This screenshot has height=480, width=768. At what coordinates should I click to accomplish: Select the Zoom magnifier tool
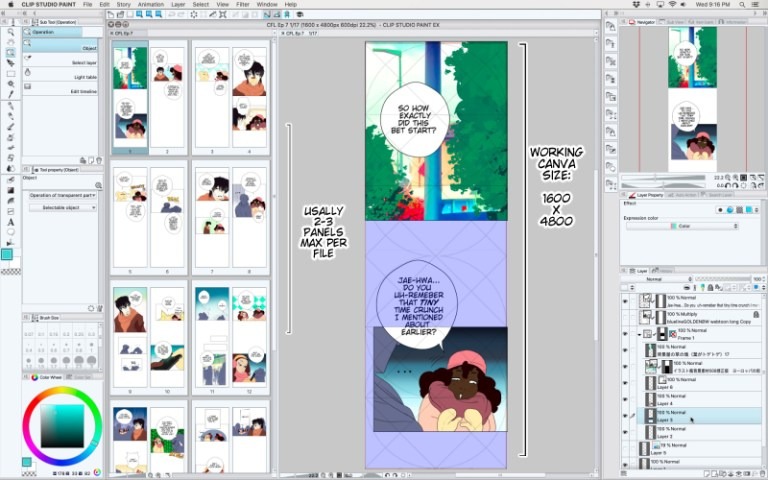(11, 32)
